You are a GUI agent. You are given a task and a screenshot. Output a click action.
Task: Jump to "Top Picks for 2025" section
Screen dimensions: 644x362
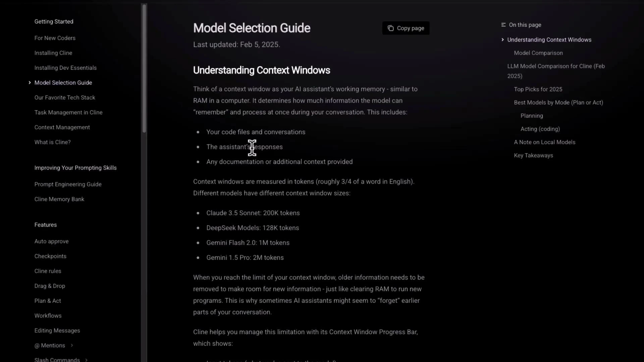(538, 89)
